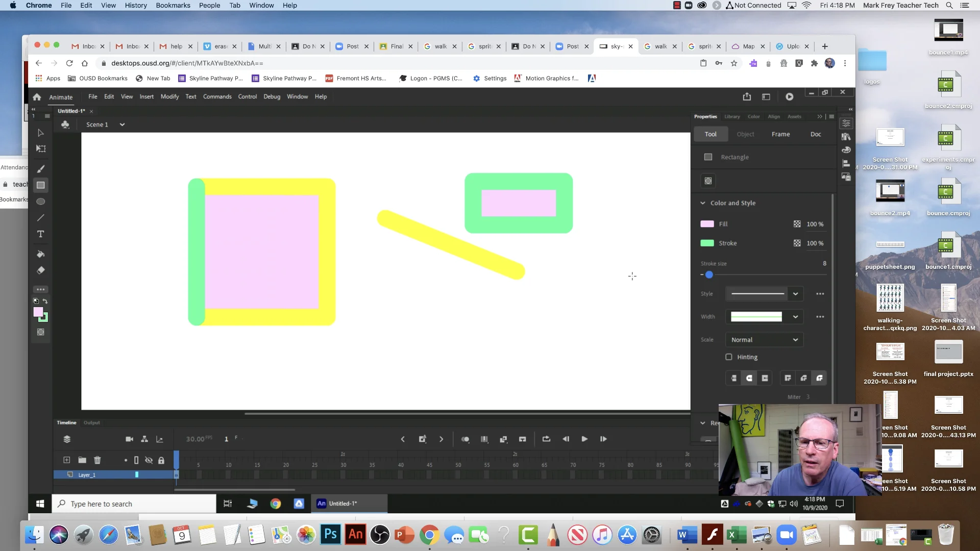This screenshot has height=551, width=980.
Task: Open the Library side panel icon
Action: [846, 137]
